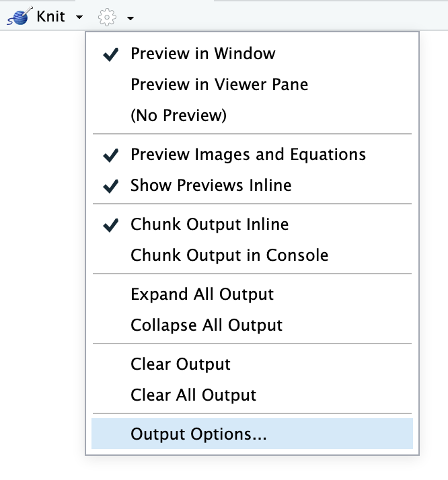The width and height of the screenshot is (448, 480).
Task: Select Preview in Window option
Action: coord(202,54)
